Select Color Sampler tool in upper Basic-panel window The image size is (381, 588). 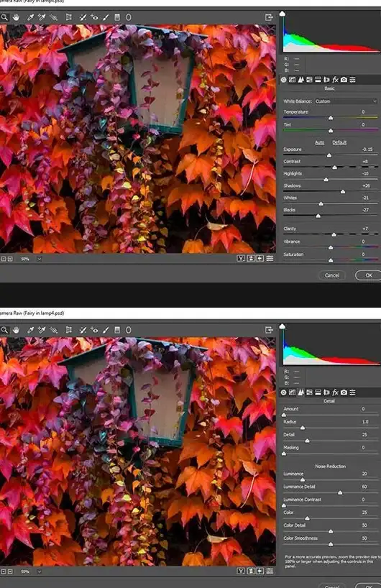click(42, 17)
